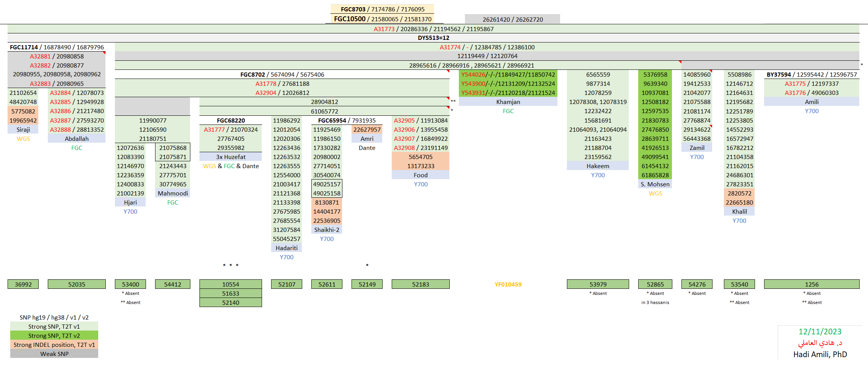Select the Strong INDEL position legend swatch
The width and height of the screenshot is (868, 367).
[54, 345]
